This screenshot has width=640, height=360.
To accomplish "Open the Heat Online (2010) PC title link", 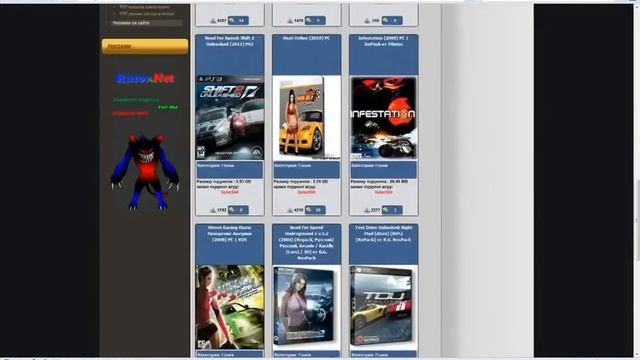I will 306,38.
